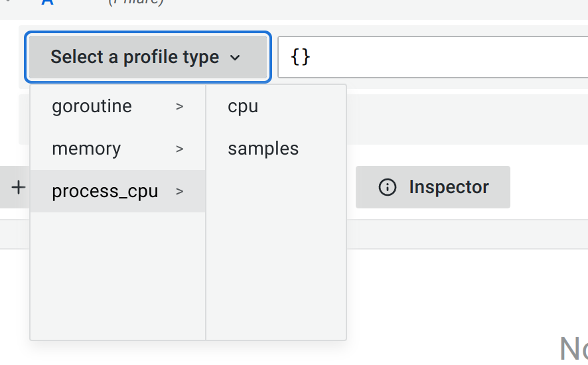This screenshot has height=365, width=588.
Task: Click the arrow beside process_cpu
Action: pos(179,191)
